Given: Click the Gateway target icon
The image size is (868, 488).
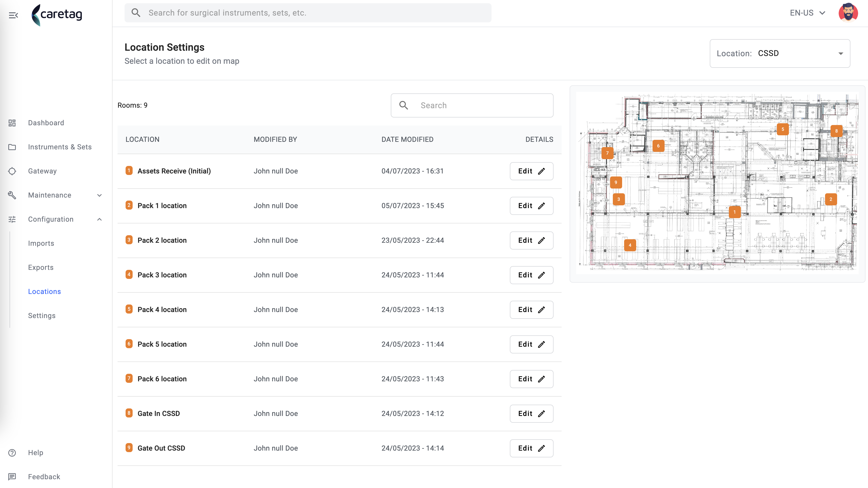Looking at the screenshot, I should [x=12, y=171].
